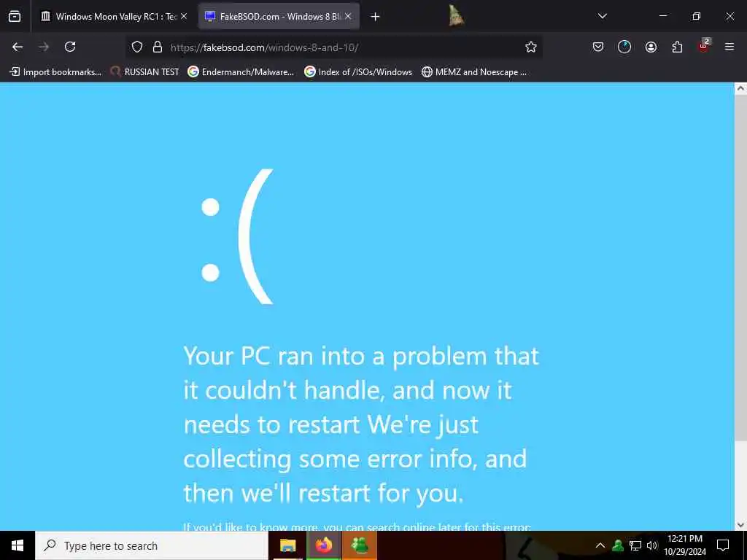747x560 pixels.
Task: Open the green people app on taskbar
Action: click(x=360, y=545)
